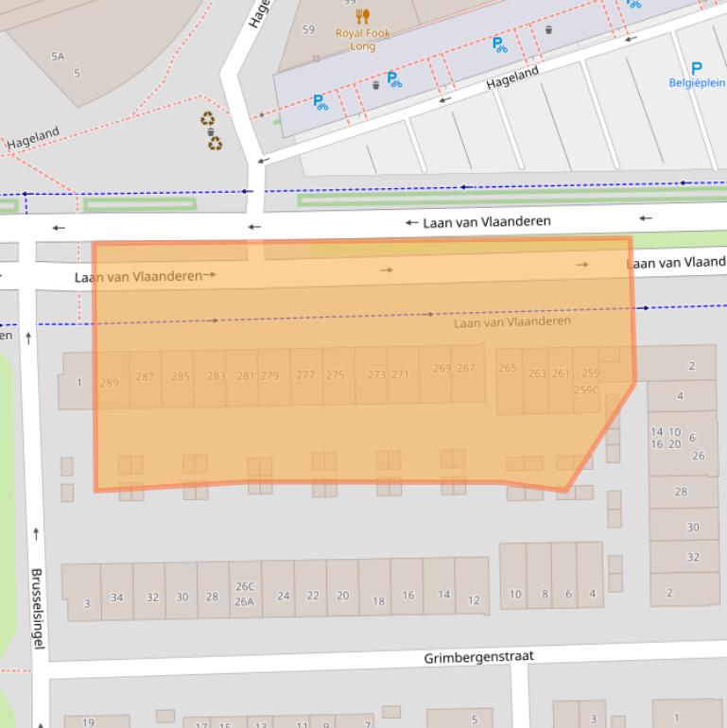Click the rightmost waste bin icon on the parking strip
This screenshot has width=727, height=728.
(548, 30)
